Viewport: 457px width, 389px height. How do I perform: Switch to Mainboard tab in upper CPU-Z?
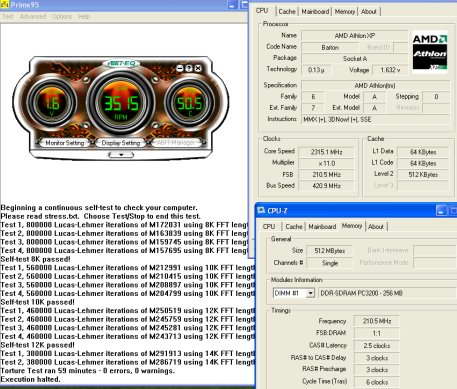[x=315, y=12]
